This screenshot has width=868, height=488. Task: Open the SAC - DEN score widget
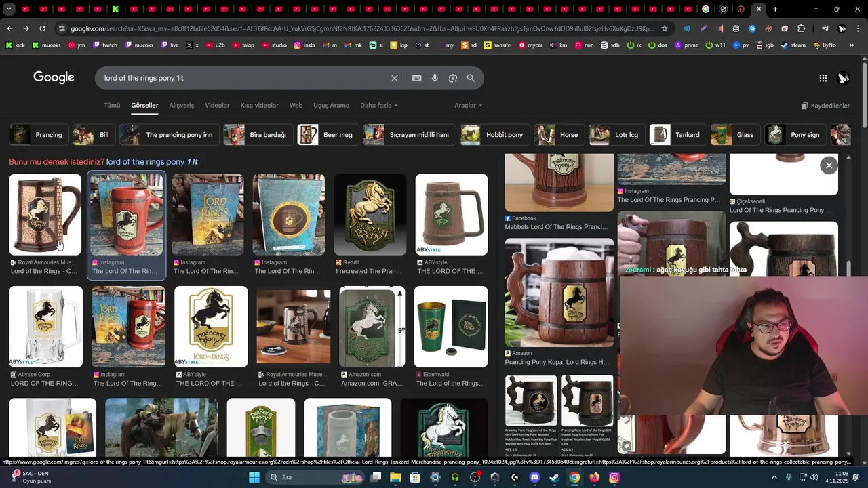(31, 477)
